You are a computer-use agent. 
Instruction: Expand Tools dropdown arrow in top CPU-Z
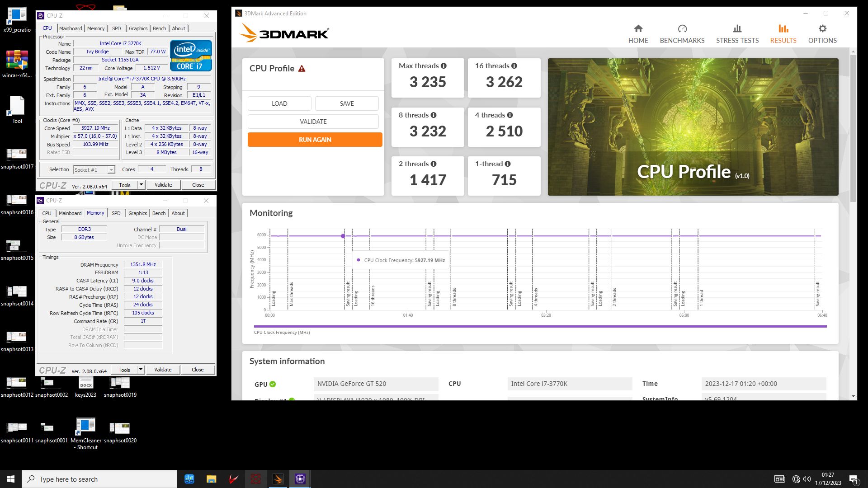(x=141, y=185)
